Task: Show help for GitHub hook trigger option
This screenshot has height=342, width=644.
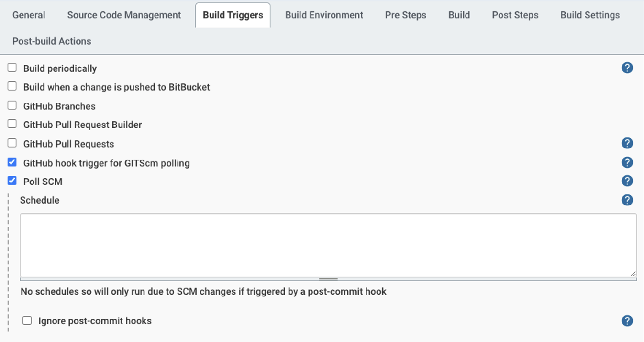Action: 627,162
